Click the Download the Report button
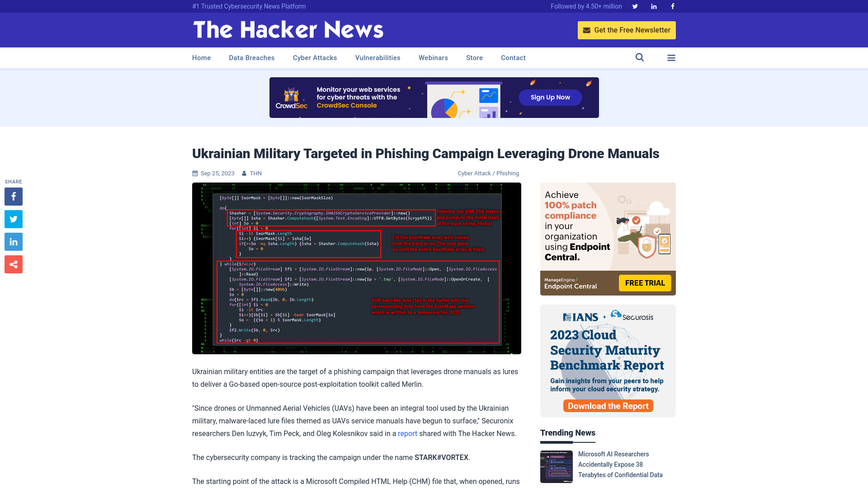 click(x=608, y=406)
